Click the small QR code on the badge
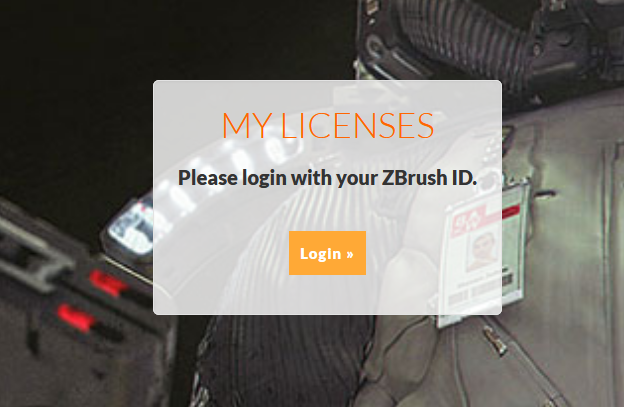 click(x=507, y=278)
